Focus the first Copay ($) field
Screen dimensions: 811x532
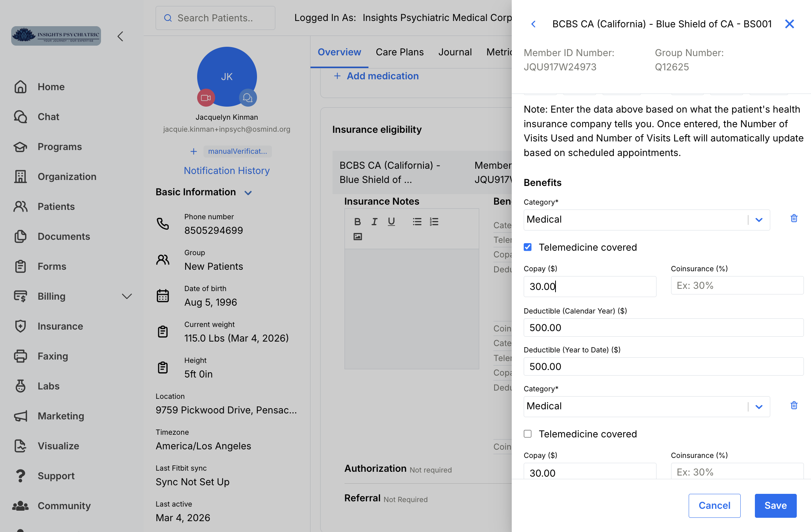click(590, 287)
